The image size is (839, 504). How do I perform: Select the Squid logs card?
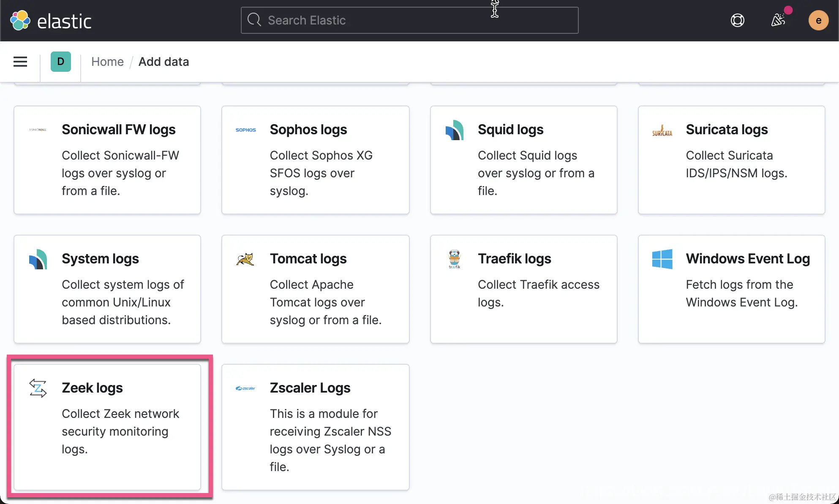[523, 160]
